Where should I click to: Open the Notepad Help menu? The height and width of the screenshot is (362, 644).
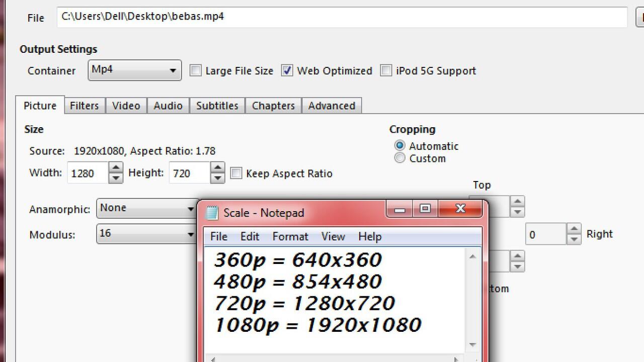[x=370, y=236]
